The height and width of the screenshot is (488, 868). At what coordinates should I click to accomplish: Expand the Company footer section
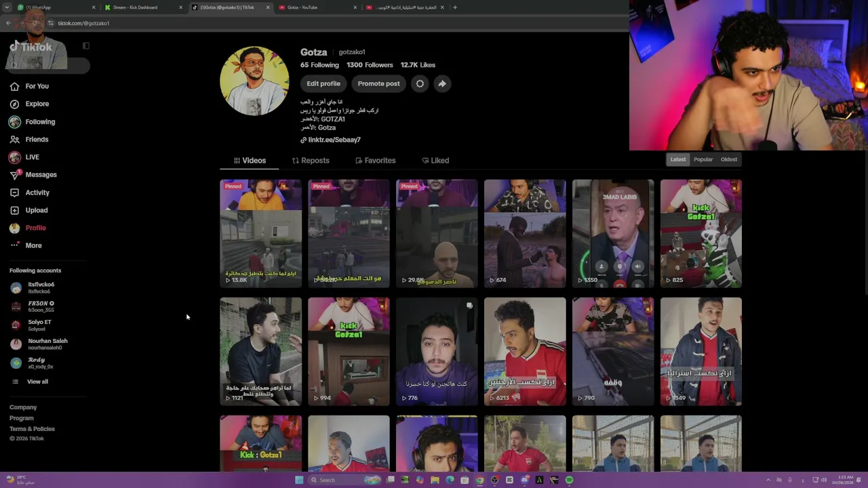23,407
